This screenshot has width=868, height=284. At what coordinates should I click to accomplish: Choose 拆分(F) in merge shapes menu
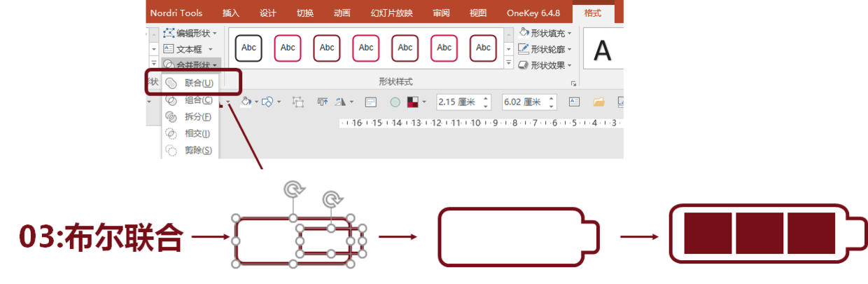point(190,116)
